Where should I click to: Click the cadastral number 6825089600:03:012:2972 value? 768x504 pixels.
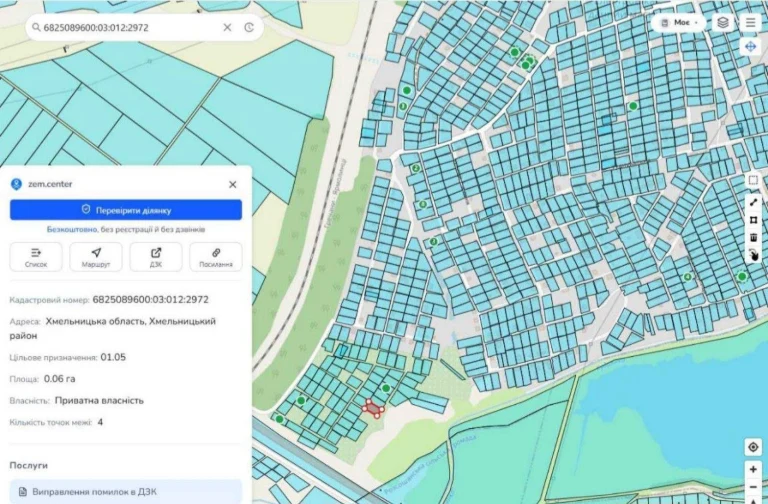pyautogui.click(x=150, y=300)
